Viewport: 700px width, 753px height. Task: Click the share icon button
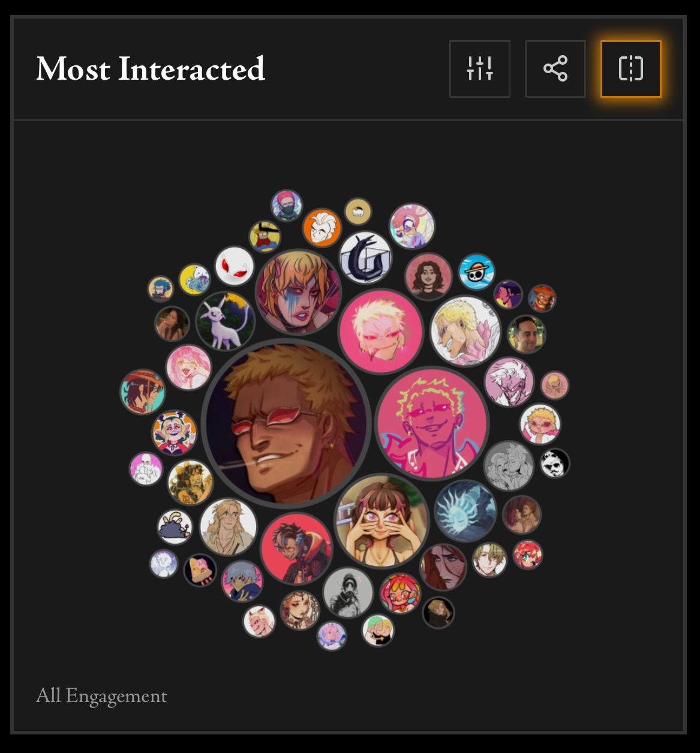555,69
